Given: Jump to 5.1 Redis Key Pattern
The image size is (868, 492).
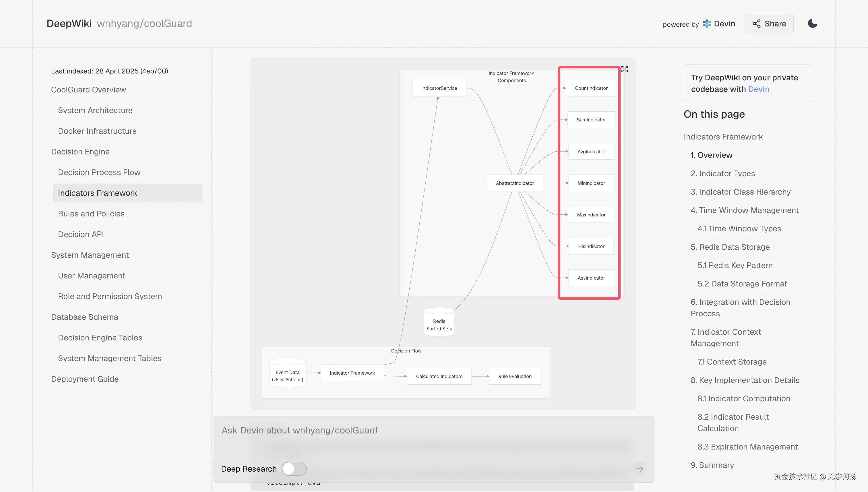Looking at the screenshot, I should (x=735, y=265).
